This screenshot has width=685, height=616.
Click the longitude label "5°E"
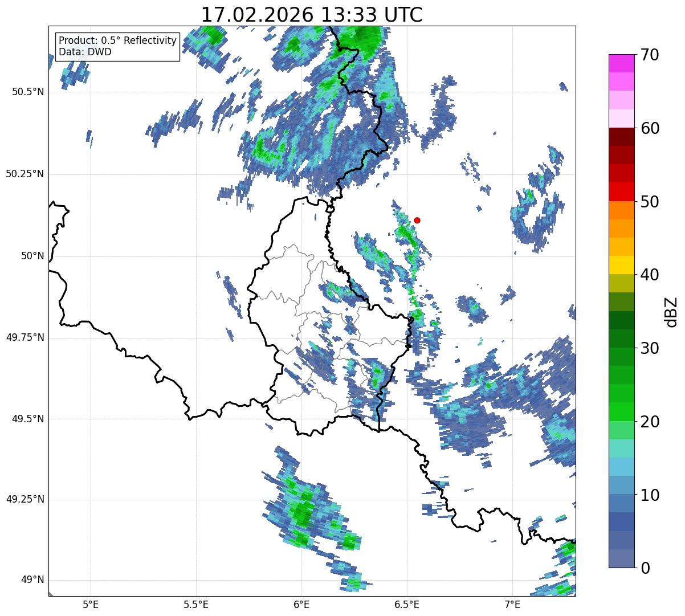click(x=91, y=604)
